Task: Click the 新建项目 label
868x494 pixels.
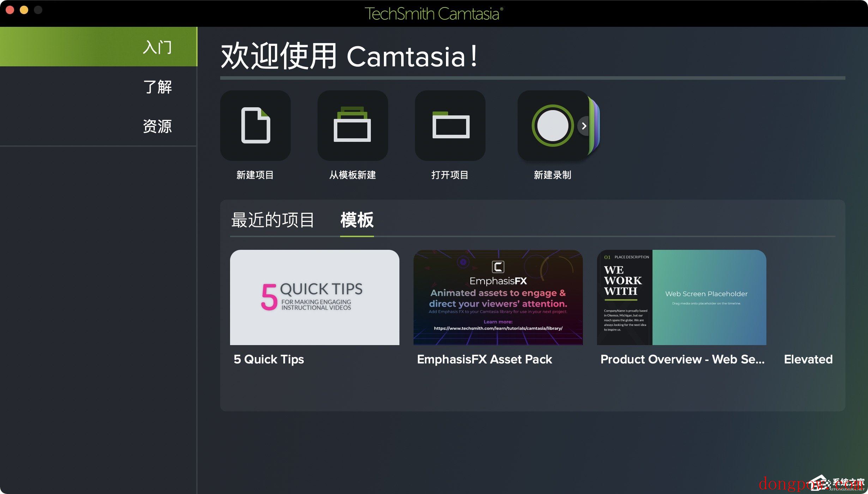Action: [x=255, y=175]
